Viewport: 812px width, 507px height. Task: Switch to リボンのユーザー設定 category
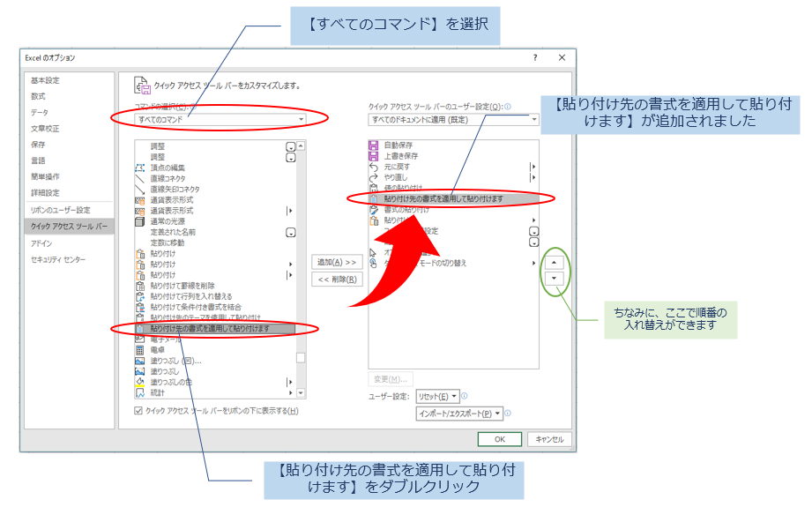[x=61, y=210]
